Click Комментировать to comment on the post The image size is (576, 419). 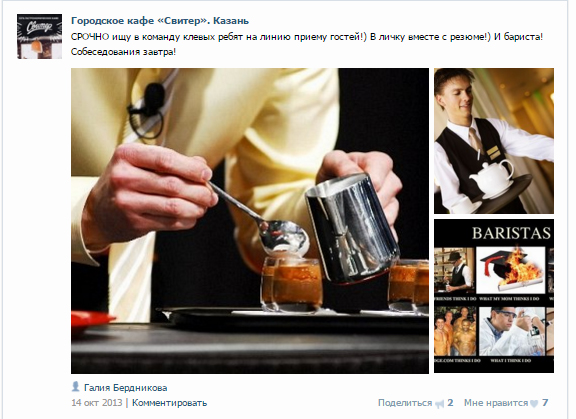tap(169, 403)
